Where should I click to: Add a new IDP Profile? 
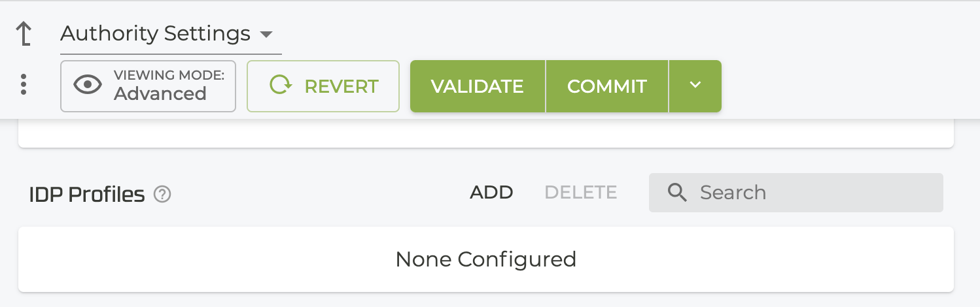pyautogui.click(x=491, y=193)
